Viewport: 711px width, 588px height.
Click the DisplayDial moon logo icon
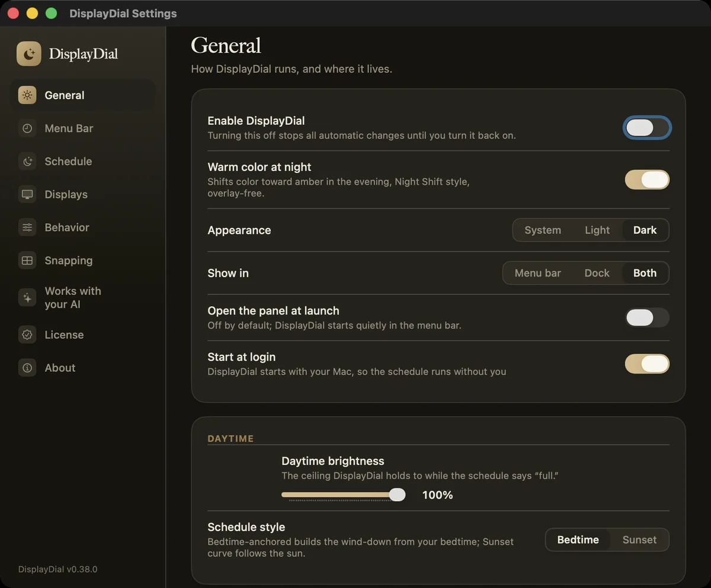click(29, 53)
